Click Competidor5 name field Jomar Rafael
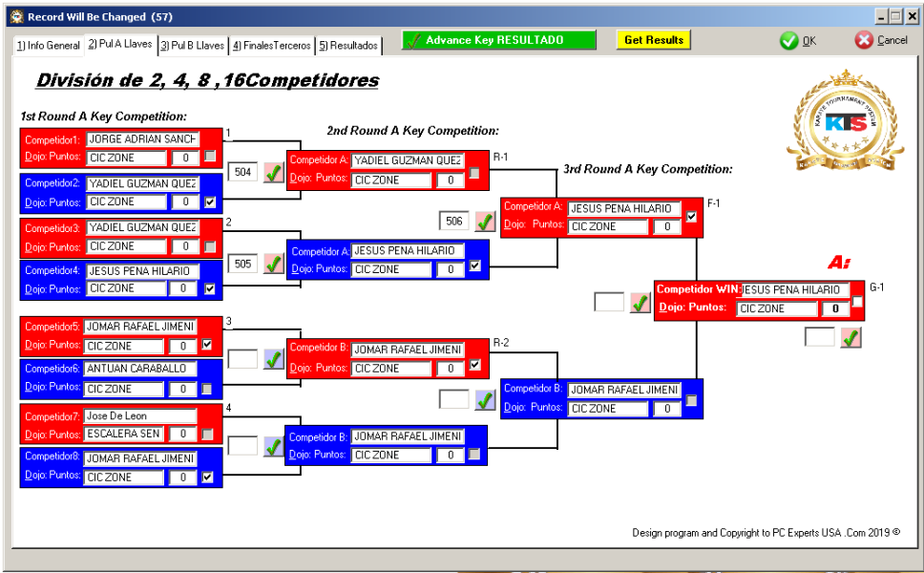This screenshot has height=573, width=924. coord(140,327)
